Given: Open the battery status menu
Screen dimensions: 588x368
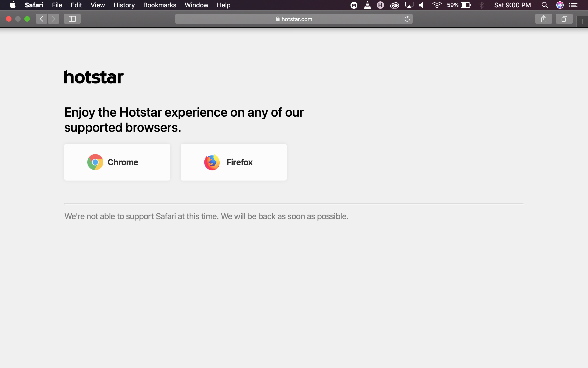Looking at the screenshot, I should coord(459,5).
